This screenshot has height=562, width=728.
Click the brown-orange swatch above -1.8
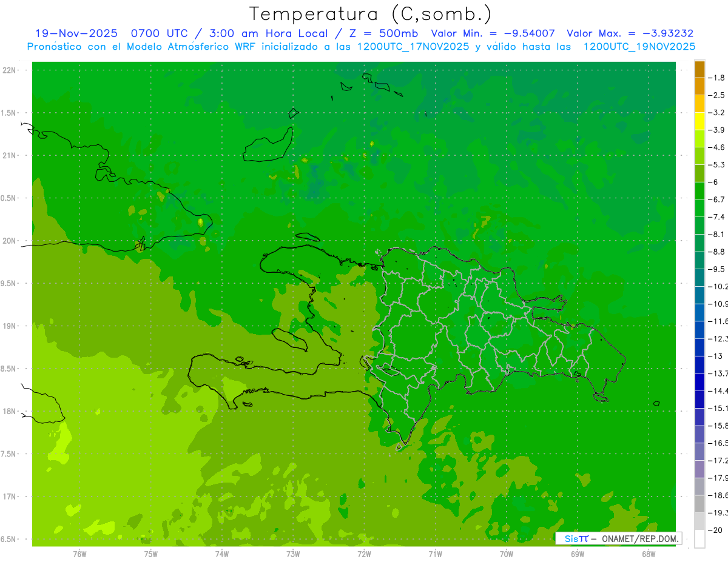pos(699,69)
